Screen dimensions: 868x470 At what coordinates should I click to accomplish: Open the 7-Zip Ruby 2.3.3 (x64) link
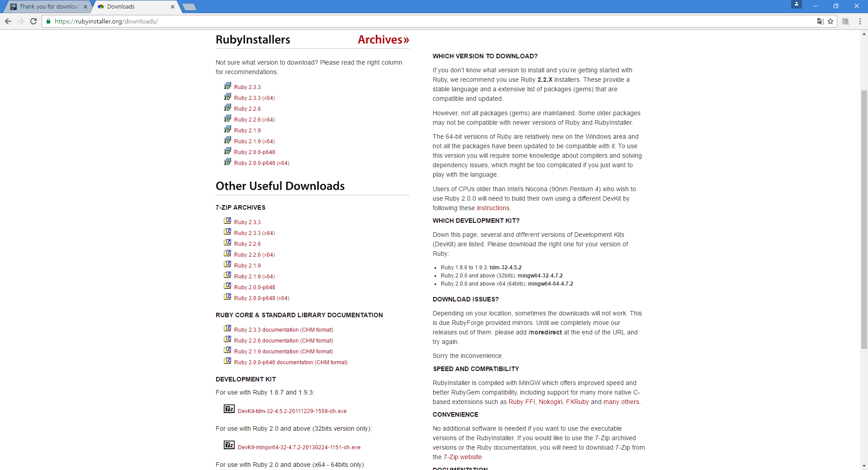pos(255,233)
